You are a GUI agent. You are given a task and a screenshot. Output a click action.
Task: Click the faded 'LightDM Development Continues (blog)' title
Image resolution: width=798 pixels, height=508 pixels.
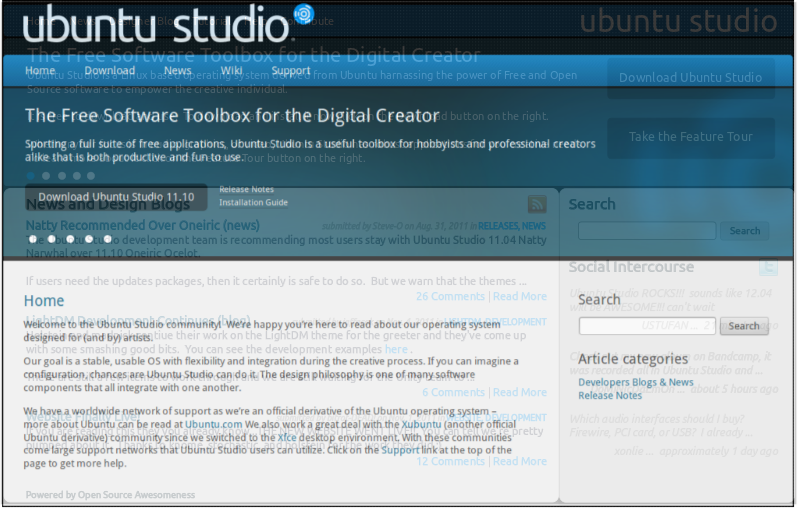pos(138,319)
